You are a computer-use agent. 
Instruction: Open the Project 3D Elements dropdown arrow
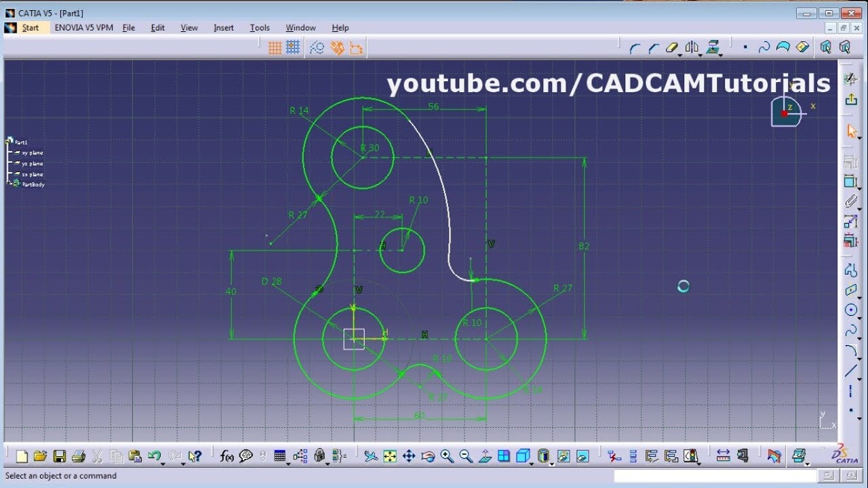coord(721,55)
